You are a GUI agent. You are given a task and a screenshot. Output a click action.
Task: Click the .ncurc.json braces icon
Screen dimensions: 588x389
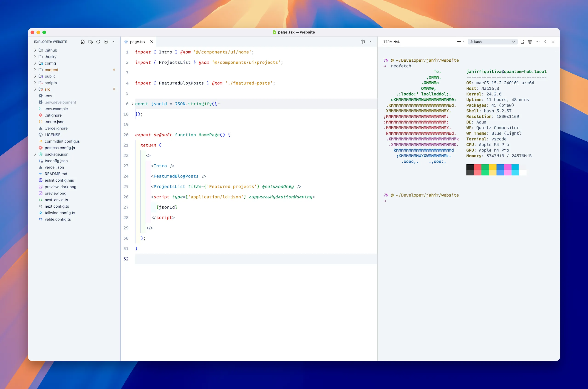(x=41, y=122)
